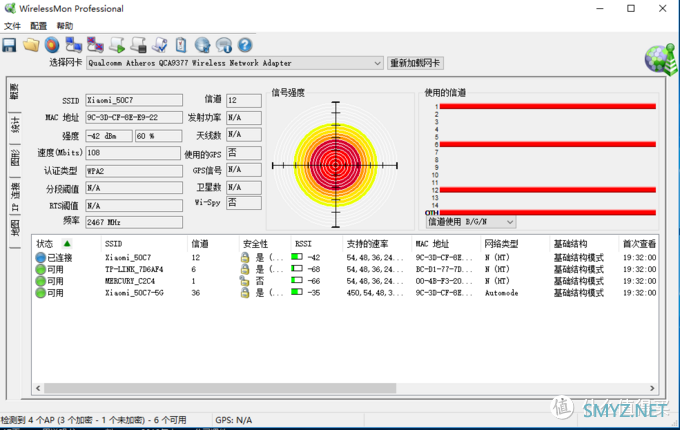680x430 pixels.
Task: Sort by the 状态 column header
Action: click(65, 244)
